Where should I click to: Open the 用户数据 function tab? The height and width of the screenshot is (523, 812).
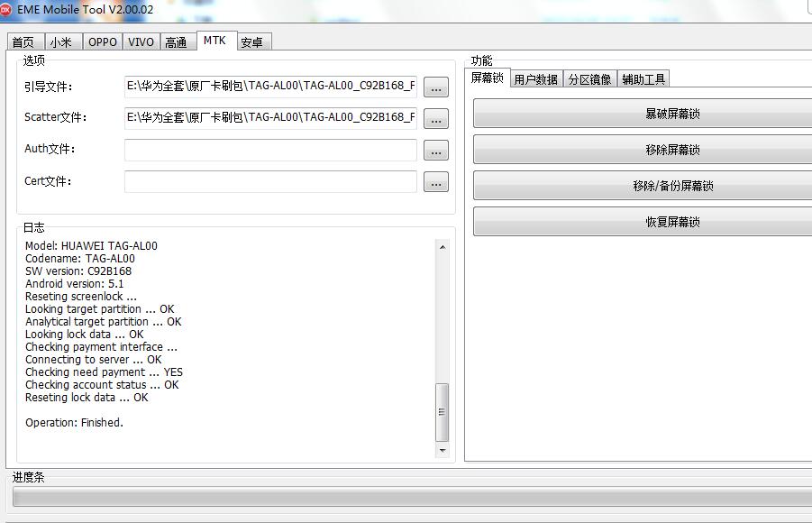(x=536, y=79)
